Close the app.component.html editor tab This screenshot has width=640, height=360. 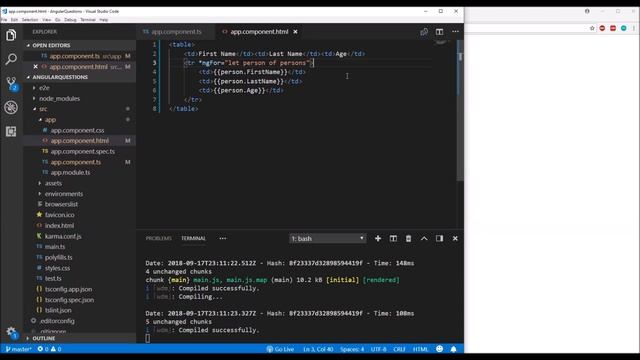click(x=295, y=32)
